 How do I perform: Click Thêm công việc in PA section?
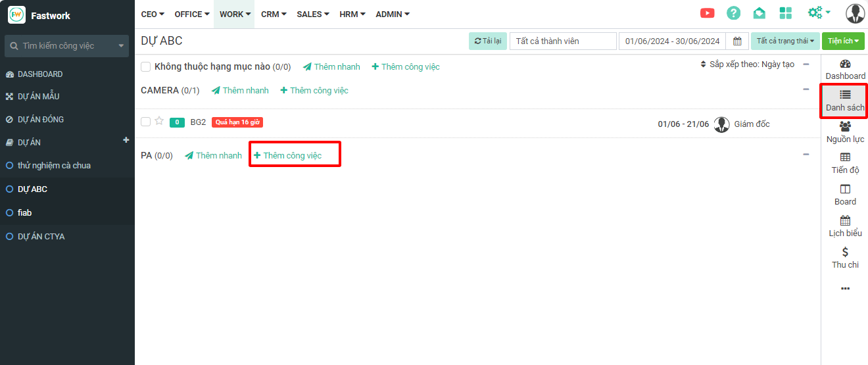288,156
